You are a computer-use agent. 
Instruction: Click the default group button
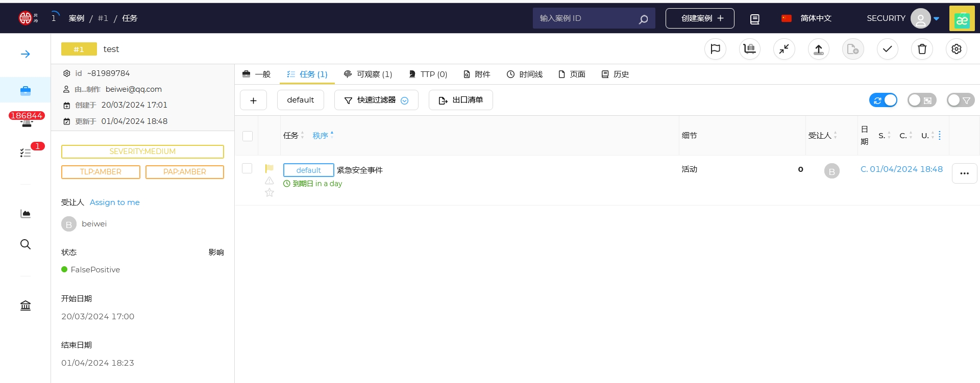301,100
